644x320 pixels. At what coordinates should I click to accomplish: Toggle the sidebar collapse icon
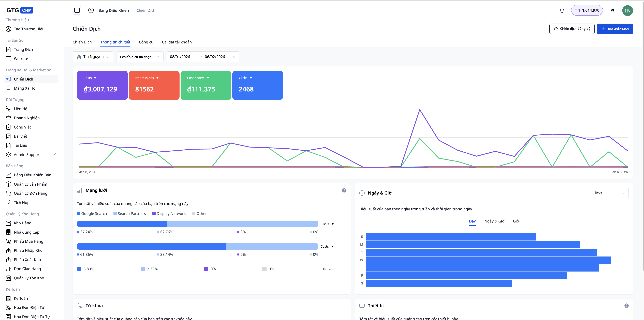[77, 10]
